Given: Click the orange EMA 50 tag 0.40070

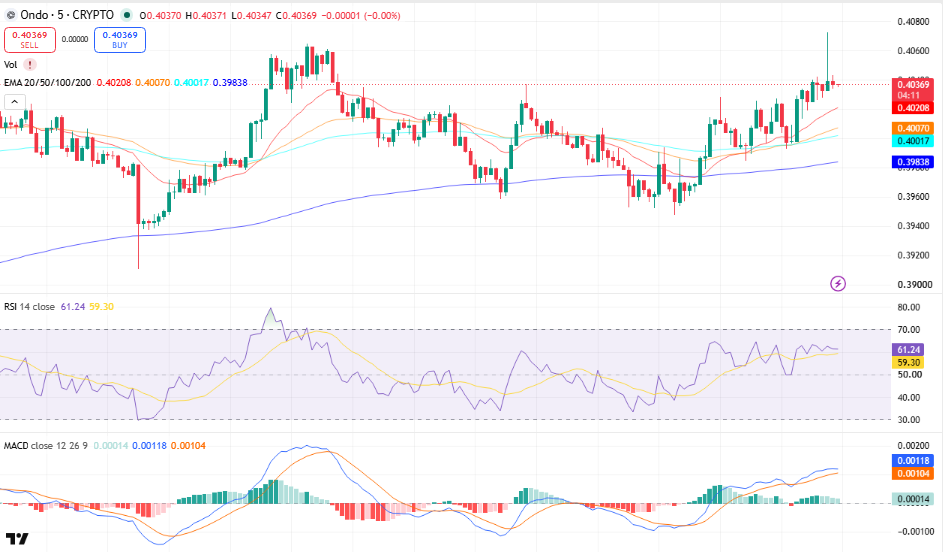Looking at the screenshot, I should [913, 128].
